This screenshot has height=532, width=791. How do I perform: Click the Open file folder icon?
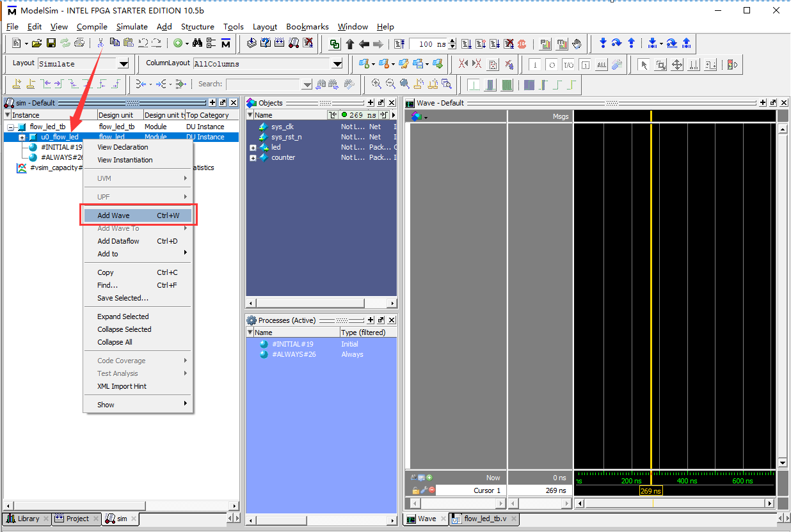(x=36, y=43)
